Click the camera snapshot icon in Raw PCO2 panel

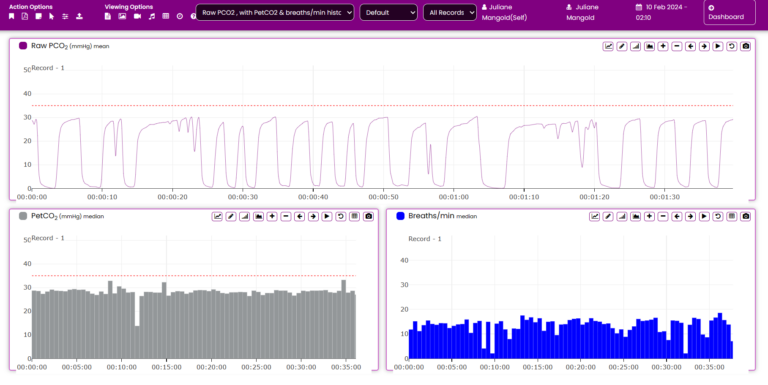click(745, 46)
